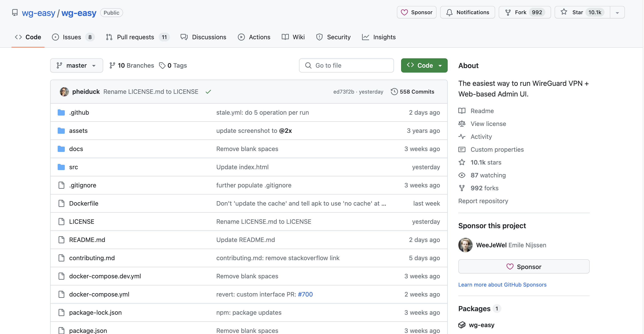
Task: Open package-lock.json file
Action: [95, 312]
